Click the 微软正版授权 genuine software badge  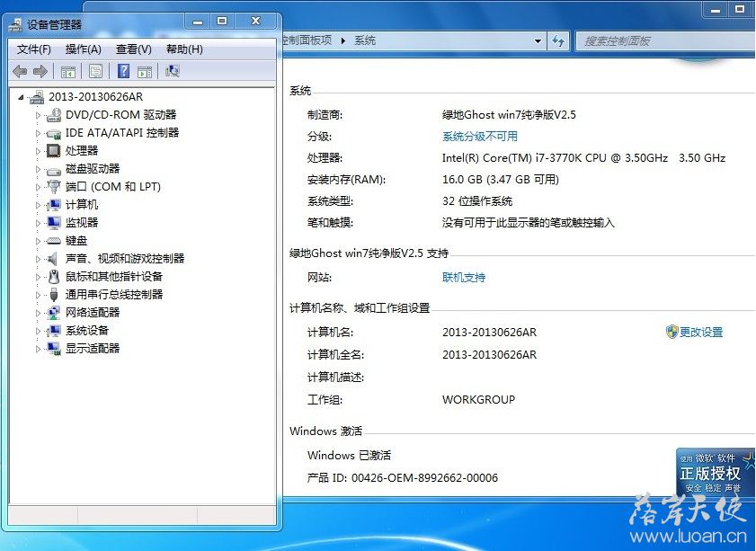(x=716, y=472)
